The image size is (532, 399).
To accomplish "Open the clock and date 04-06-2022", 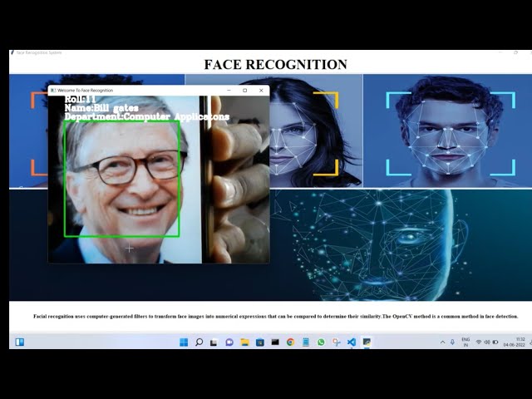I will click(x=515, y=342).
